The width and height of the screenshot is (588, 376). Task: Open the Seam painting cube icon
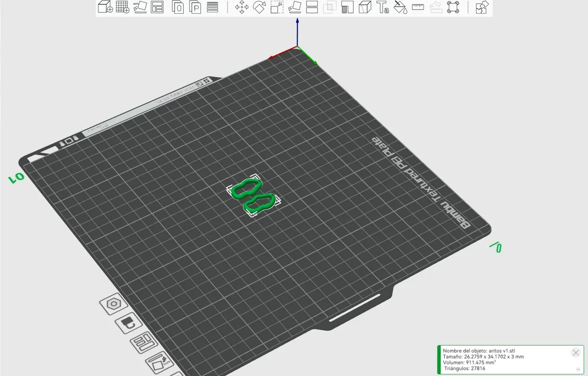point(365,7)
